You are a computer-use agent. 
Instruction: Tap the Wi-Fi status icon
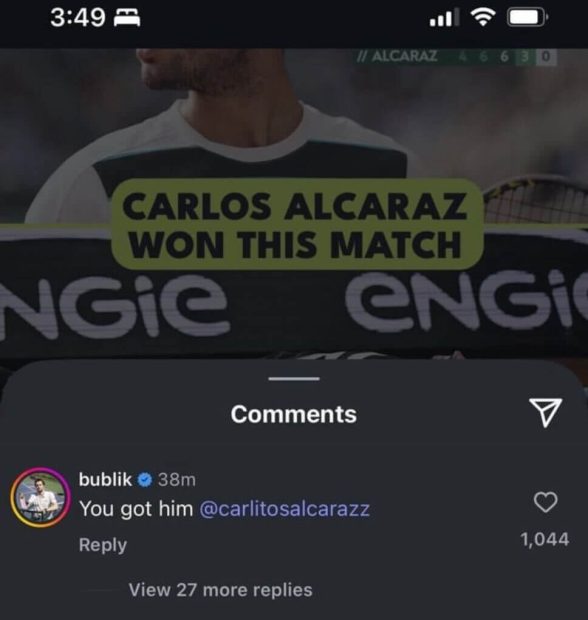[x=482, y=17]
